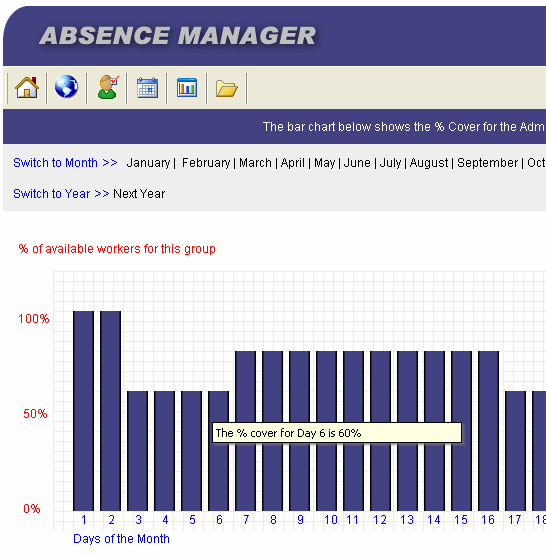
Task: Open the bar chart report icon
Action: pos(187,87)
